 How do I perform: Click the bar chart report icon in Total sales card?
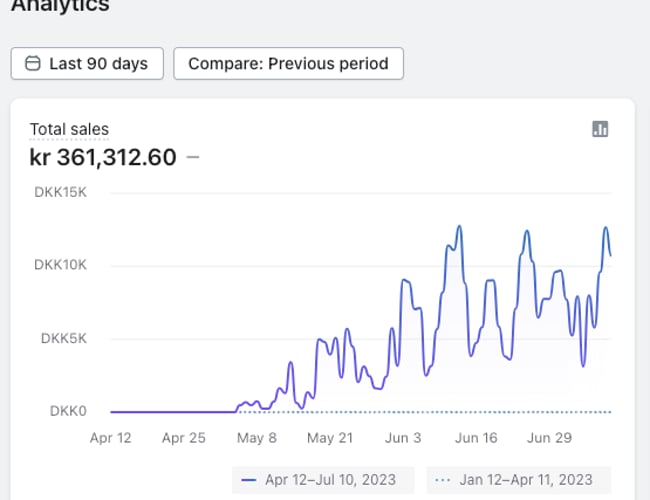click(600, 129)
